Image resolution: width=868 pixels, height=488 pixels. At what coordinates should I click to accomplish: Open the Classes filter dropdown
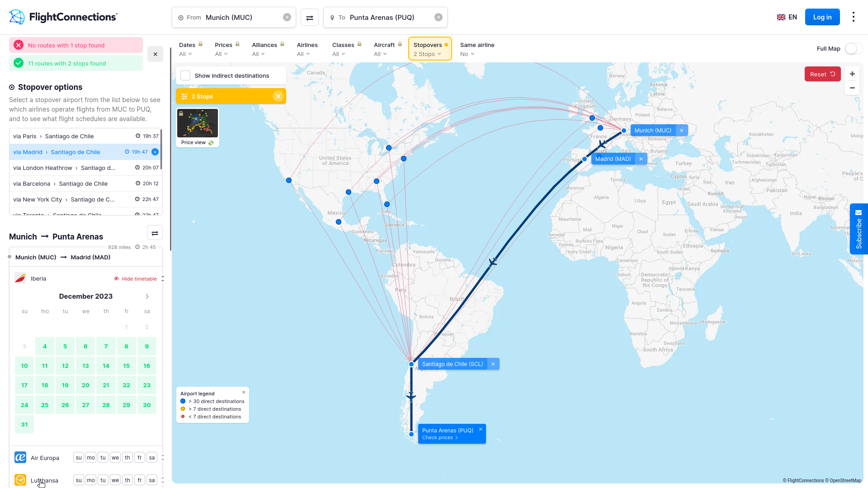point(347,49)
